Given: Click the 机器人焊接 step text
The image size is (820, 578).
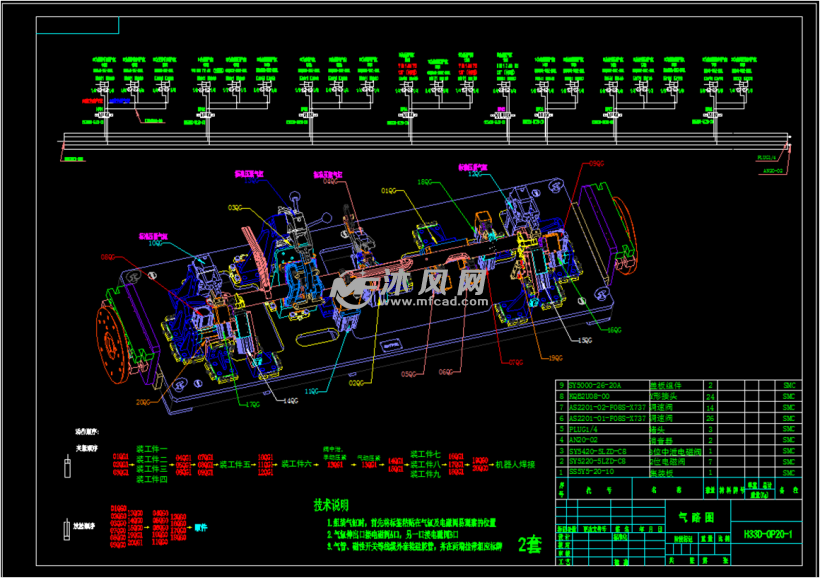Looking at the screenshot, I should (x=516, y=465).
